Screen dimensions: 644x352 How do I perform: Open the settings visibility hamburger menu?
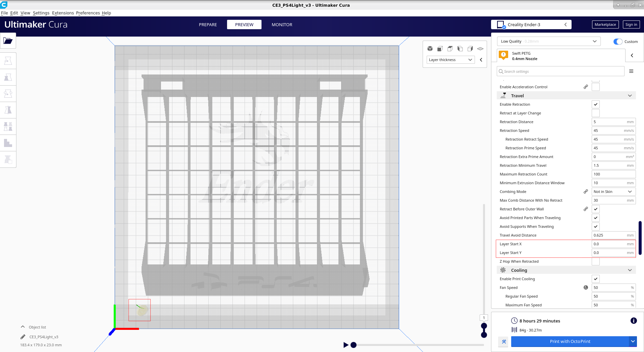(x=631, y=71)
